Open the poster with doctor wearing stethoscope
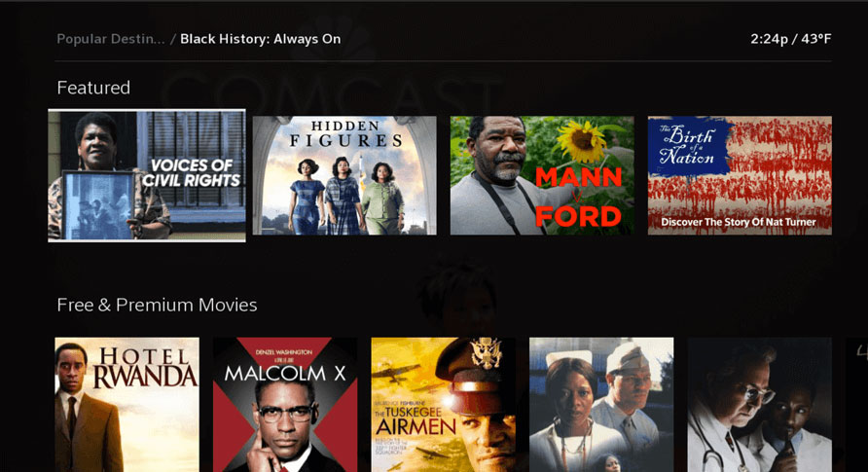This screenshot has width=868, height=472. pyautogui.click(x=759, y=405)
